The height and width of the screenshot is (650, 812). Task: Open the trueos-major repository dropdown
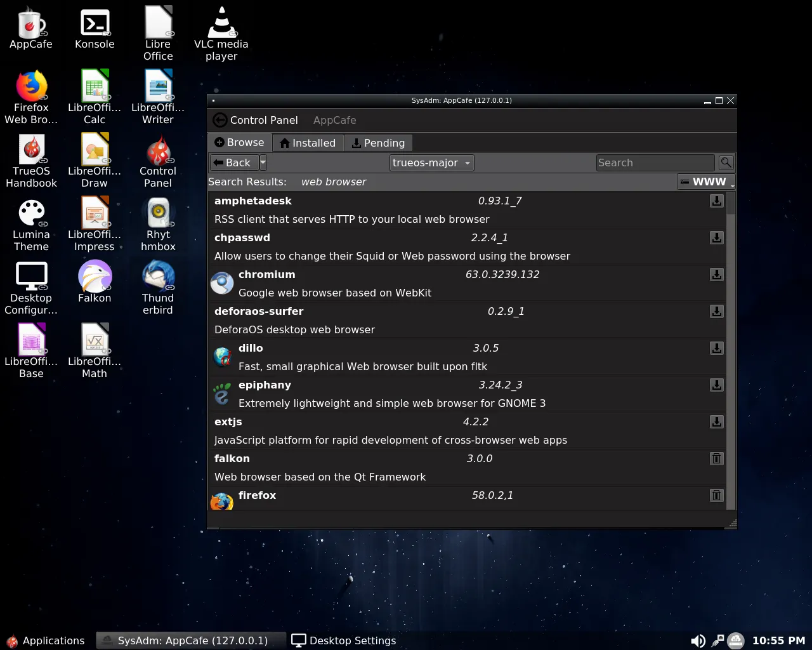click(431, 162)
